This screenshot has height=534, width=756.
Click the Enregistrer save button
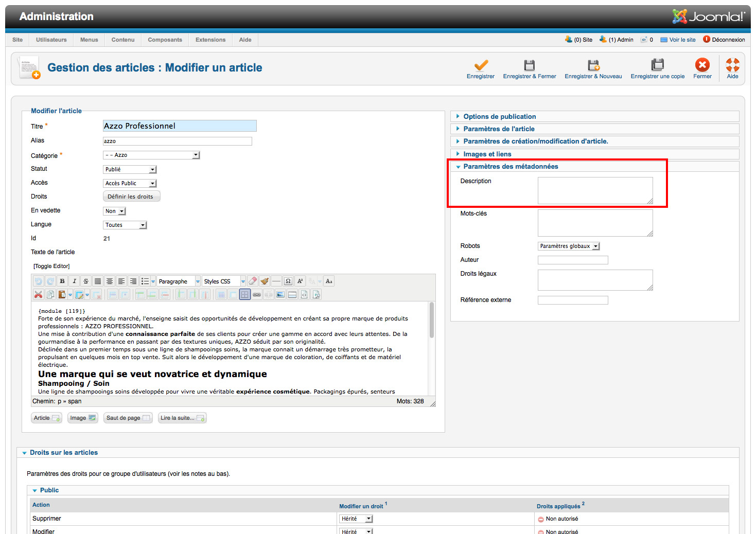coord(481,69)
